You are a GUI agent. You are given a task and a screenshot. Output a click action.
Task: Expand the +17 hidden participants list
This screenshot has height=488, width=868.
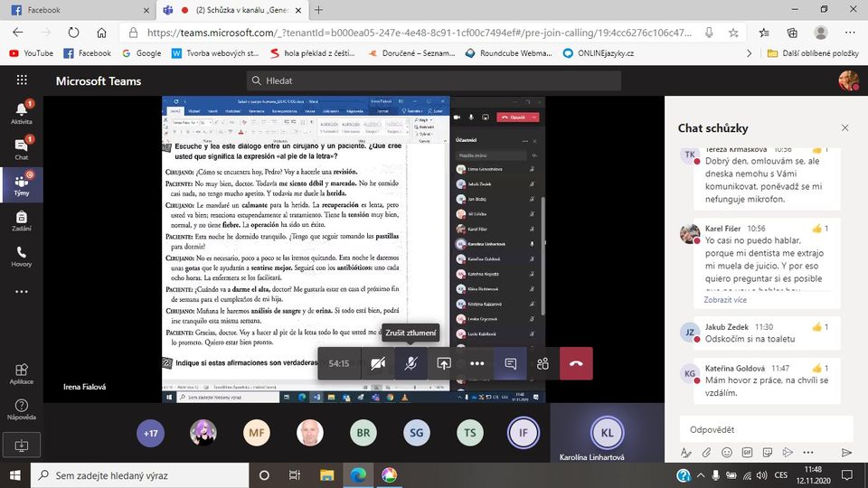pos(150,433)
